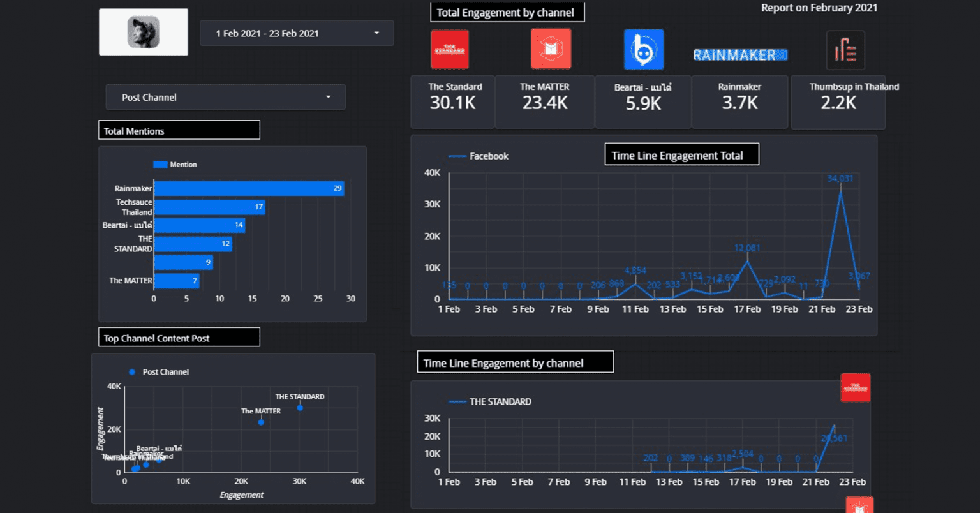Click the Beartai bar with value 14
Image resolution: width=980 pixels, height=513 pixels.
point(200,225)
